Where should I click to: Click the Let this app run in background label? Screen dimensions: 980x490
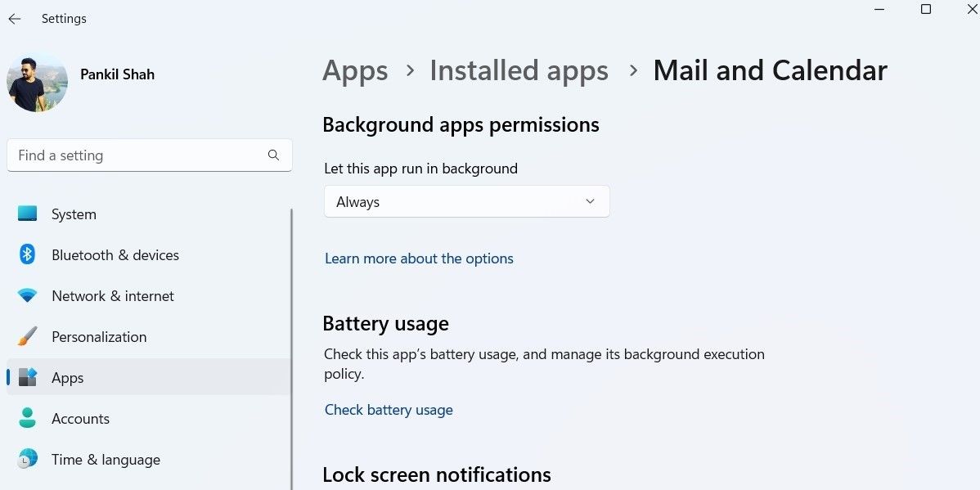tap(420, 169)
